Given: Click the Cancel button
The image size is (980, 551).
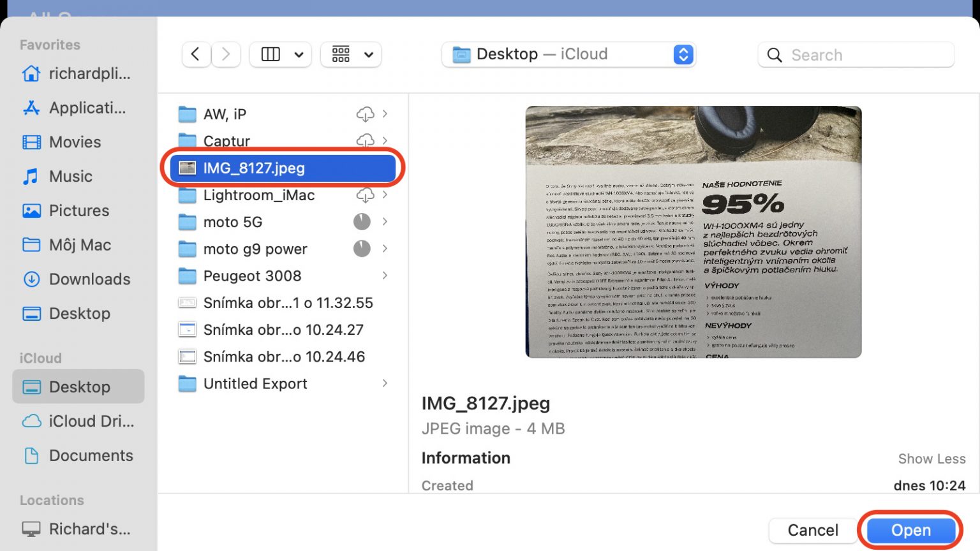Looking at the screenshot, I should coord(813,530).
